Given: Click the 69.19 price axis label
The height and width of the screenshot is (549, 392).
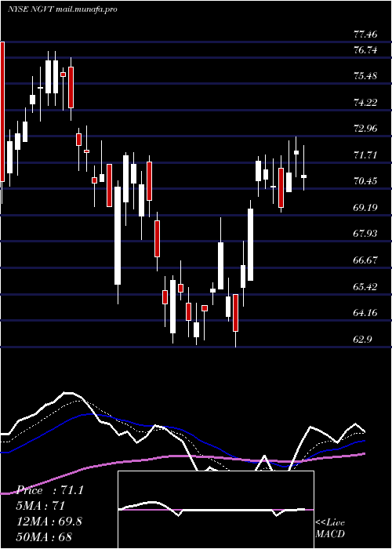Looking at the screenshot, I should [x=365, y=208].
